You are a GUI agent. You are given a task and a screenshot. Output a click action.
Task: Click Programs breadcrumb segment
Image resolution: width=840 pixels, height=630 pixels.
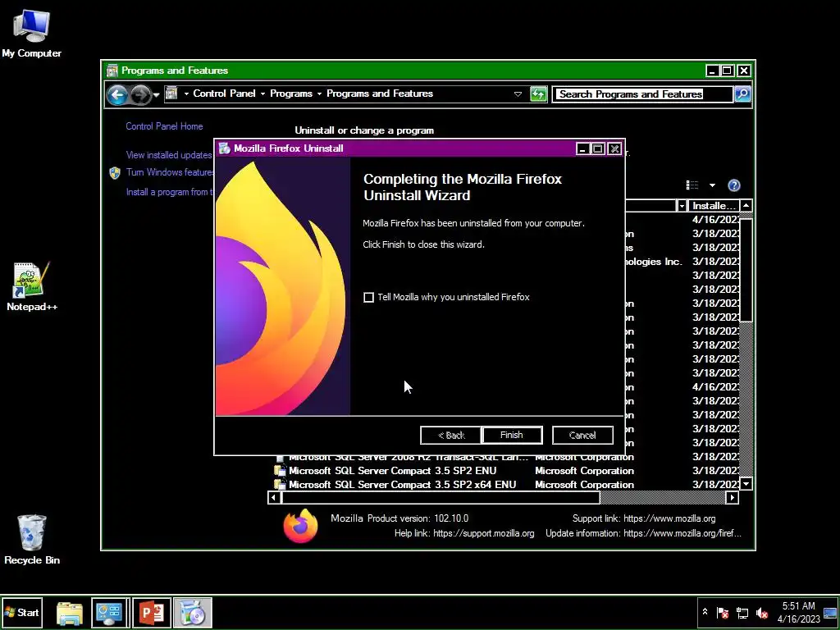pyautogui.click(x=291, y=94)
